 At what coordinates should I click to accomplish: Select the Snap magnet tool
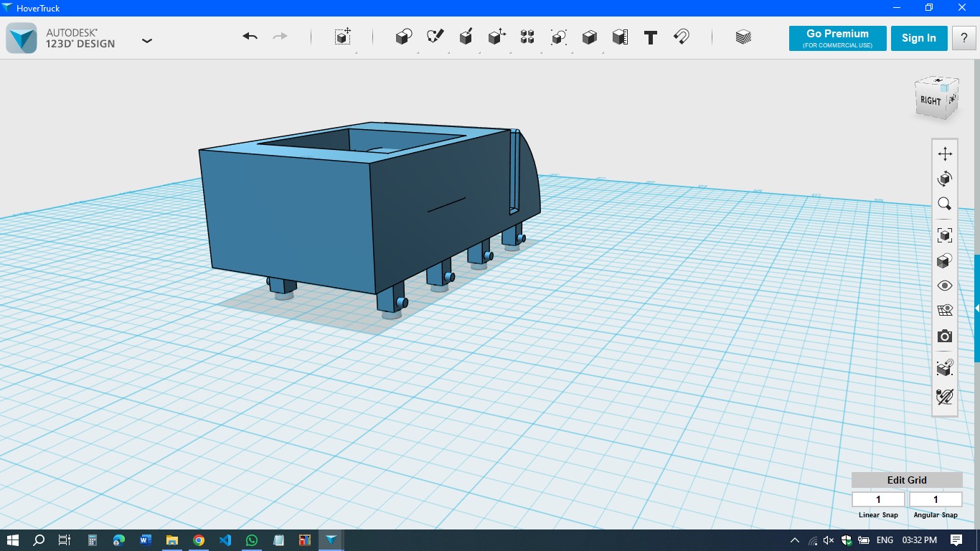coord(682,37)
